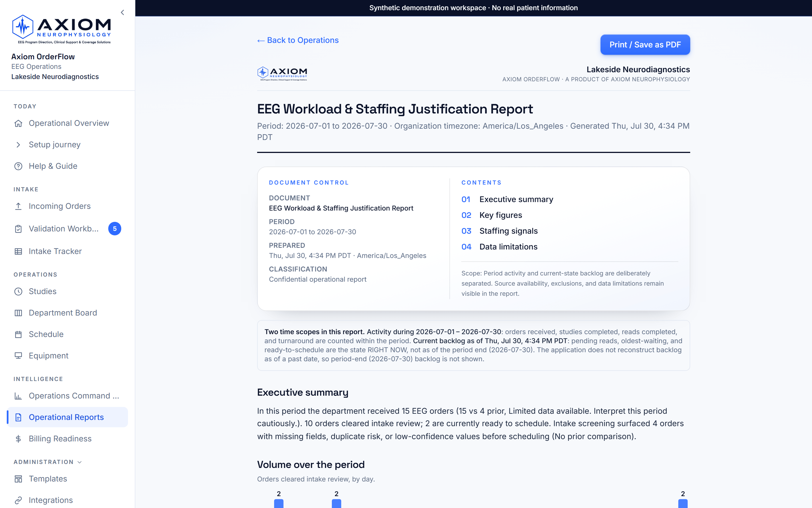Click the Period value 2026-07-01 to 2026-07-30
812x508 pixels.
[312, 232]
